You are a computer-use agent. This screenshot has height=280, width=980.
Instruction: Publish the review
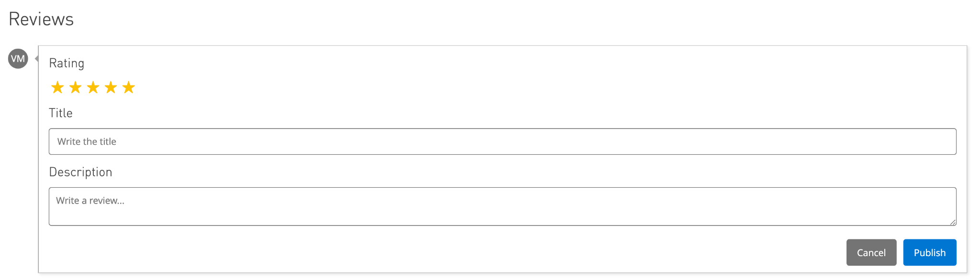[x=929, y=252]
